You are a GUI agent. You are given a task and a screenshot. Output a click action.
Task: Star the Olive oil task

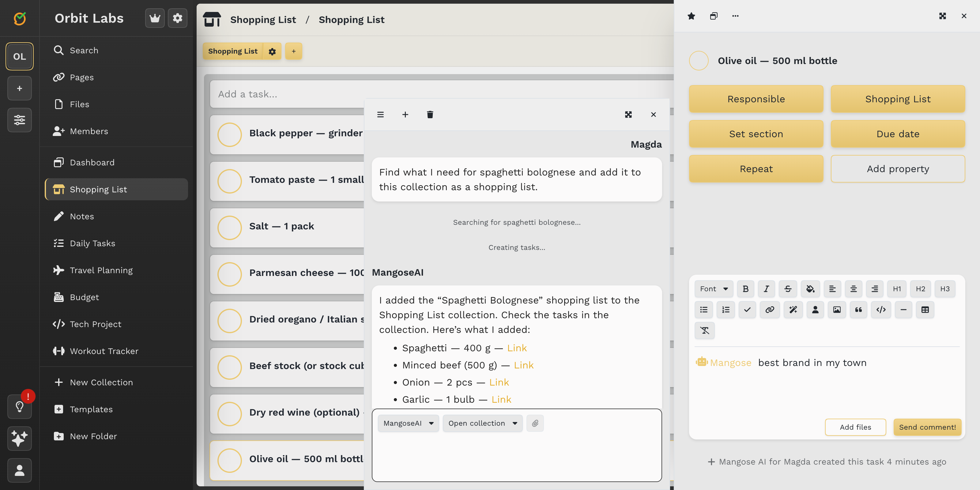[x=691, y=16]
